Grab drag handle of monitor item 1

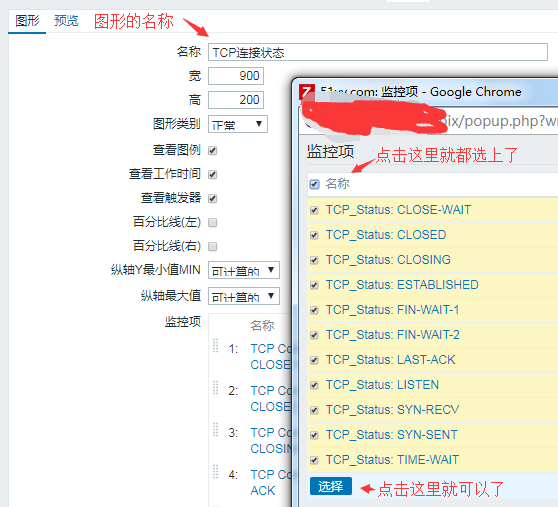(215, 345)
